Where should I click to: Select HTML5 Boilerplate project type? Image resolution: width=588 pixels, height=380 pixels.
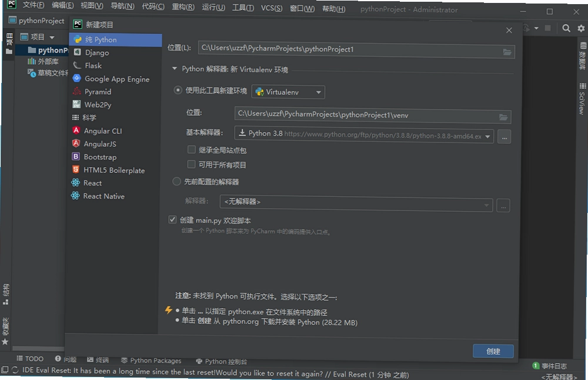coord(114,171)
